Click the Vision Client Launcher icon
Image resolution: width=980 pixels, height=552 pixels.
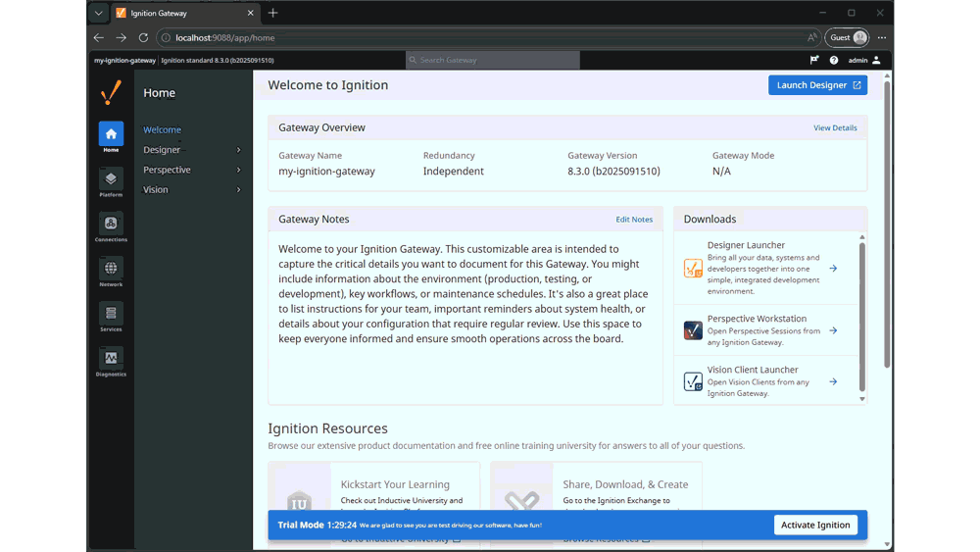pos(693,381)
